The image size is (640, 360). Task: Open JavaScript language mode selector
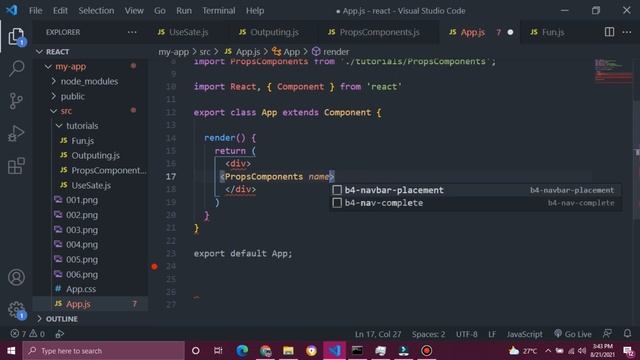pyautogui.click(x=524, y=334)
